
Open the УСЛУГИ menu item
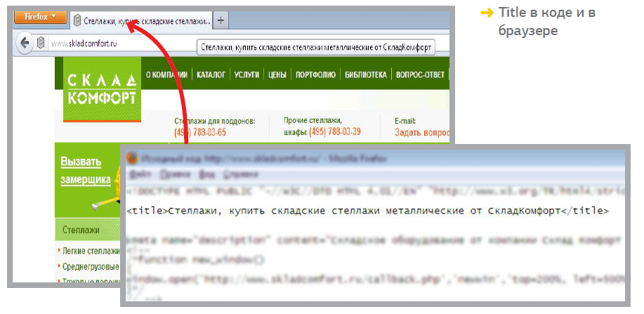247,74
